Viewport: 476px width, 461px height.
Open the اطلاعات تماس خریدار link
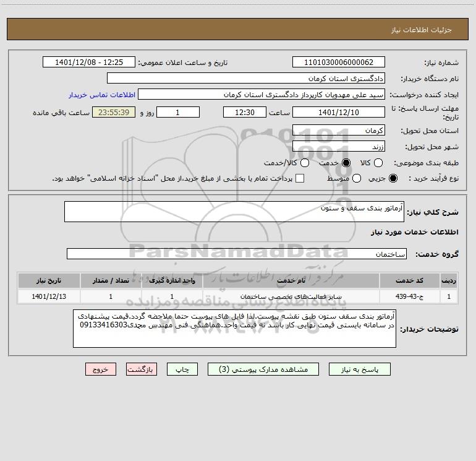click(102, 95)
